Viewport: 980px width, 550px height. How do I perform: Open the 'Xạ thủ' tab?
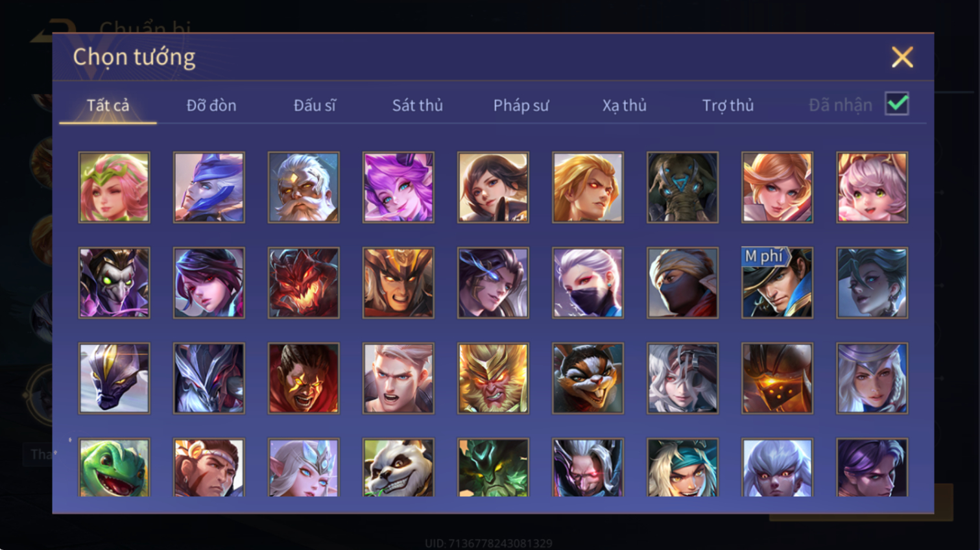625,105
